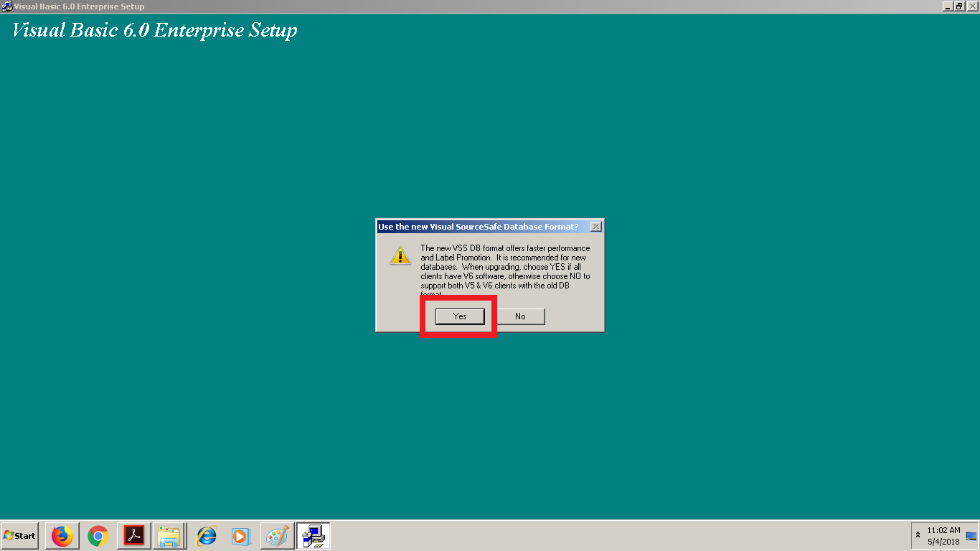
Task: Choose No to keep old DB format
Action: [520, 316]
